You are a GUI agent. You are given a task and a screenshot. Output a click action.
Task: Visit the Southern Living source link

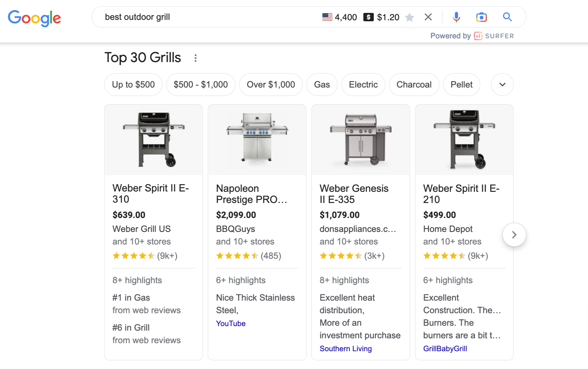click(345, 348)
